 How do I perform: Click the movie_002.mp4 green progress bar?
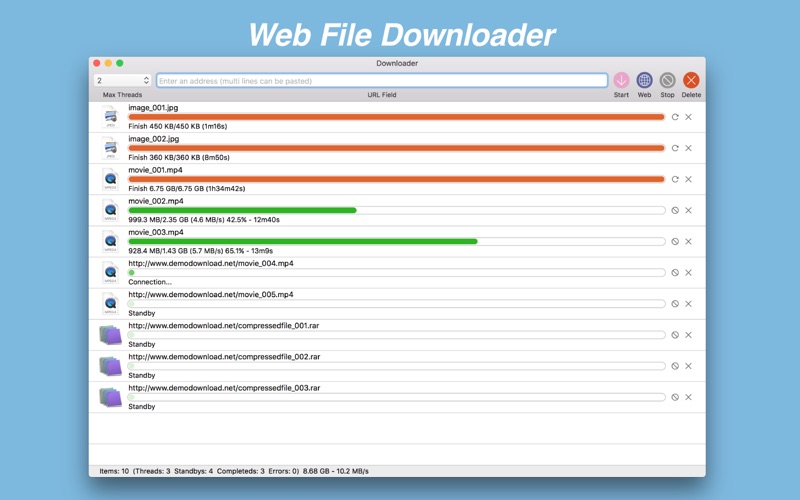[242, 210]
